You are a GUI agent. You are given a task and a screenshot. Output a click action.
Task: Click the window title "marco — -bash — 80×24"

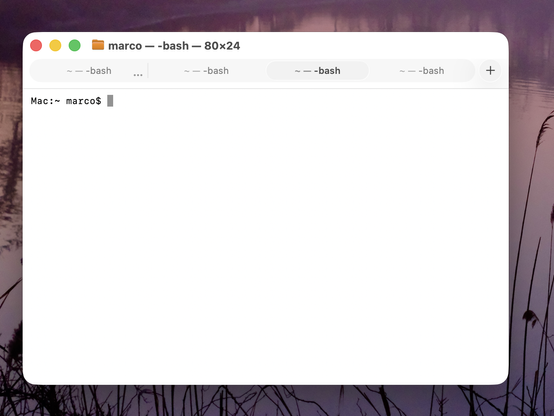pos(174,46)
